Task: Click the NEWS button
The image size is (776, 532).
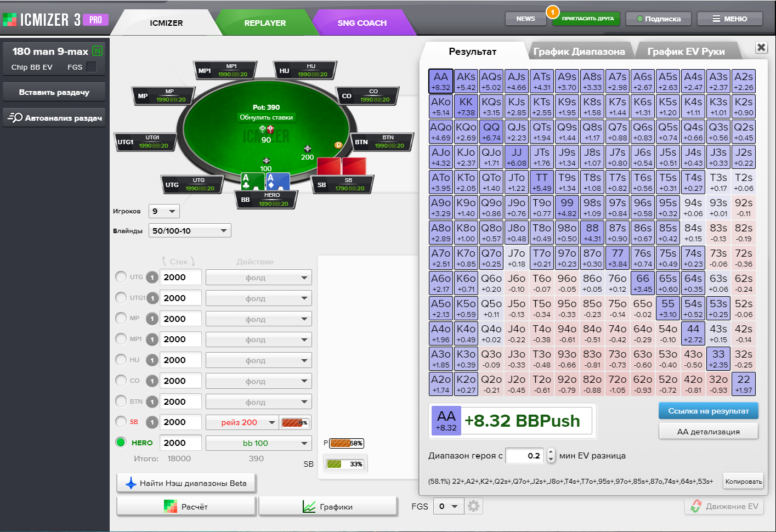Action: coord(525,19)
